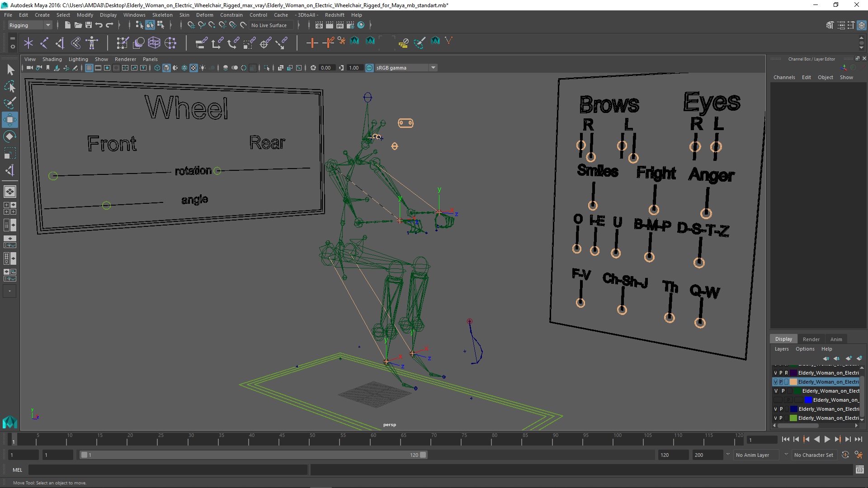
Task: Toggle R display type on purple layer
Action: coord(787,373)
